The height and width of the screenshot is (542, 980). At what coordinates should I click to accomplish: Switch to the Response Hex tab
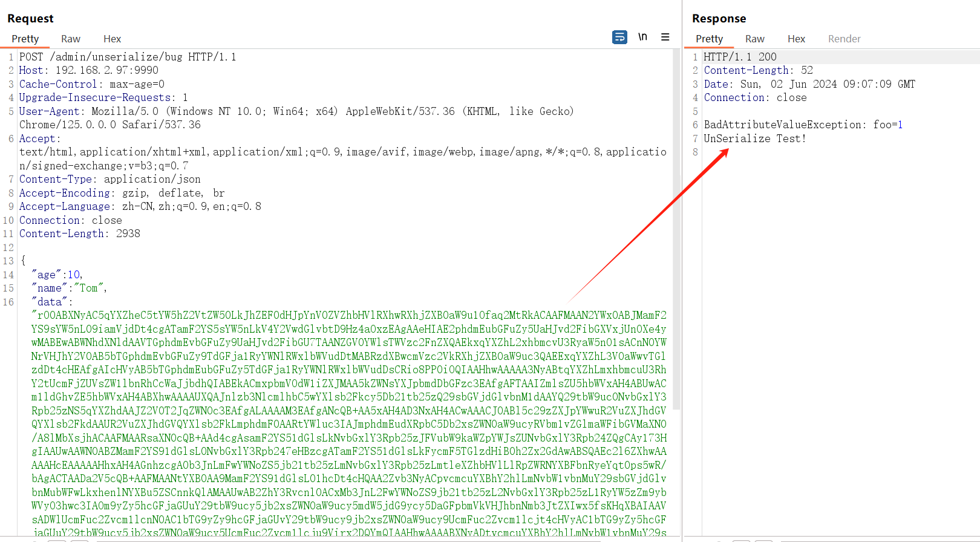pos(796,39)
